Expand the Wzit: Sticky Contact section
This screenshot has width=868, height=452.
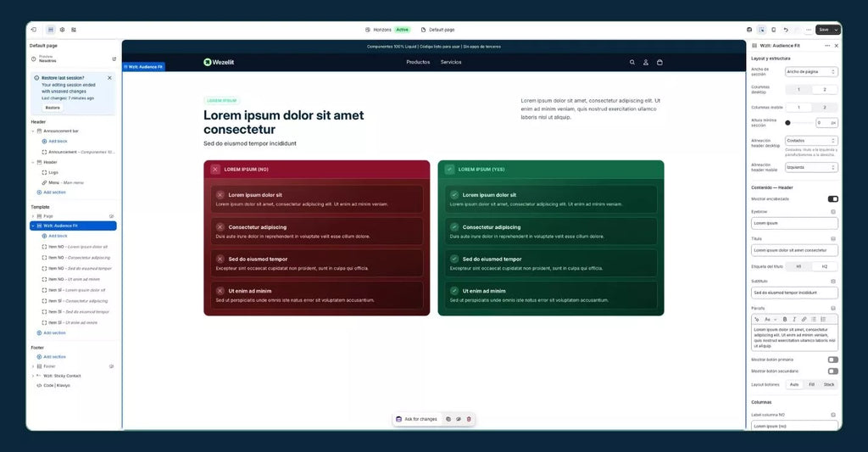tap(33, 376)
